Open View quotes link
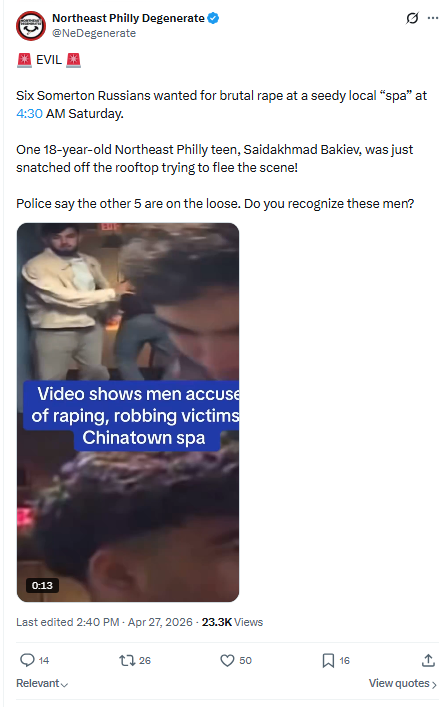 (x=399, y=683)
